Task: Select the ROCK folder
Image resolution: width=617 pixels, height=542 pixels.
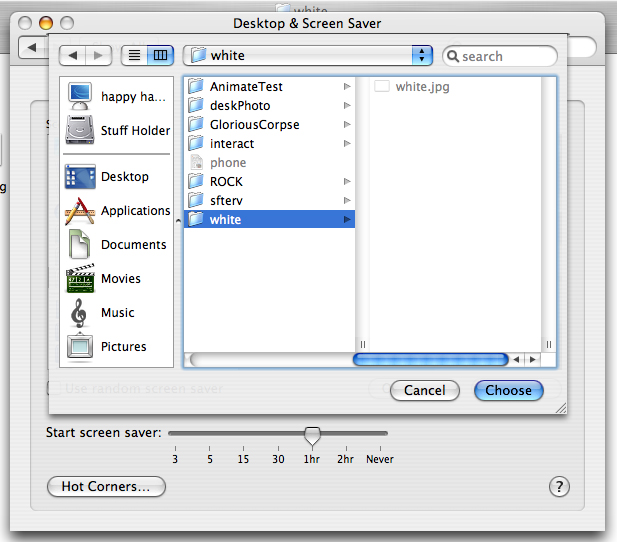Action: (x=269, y=181)
